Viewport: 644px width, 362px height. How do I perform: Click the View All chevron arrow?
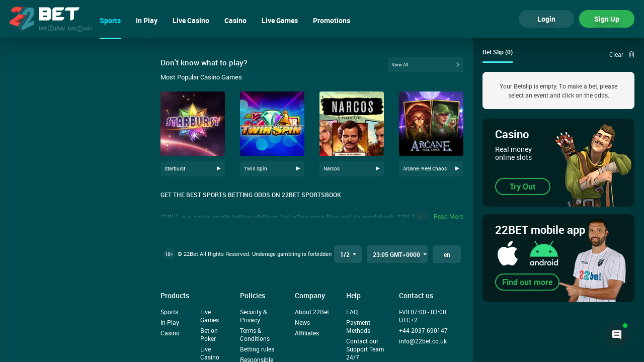coord(458,65)
